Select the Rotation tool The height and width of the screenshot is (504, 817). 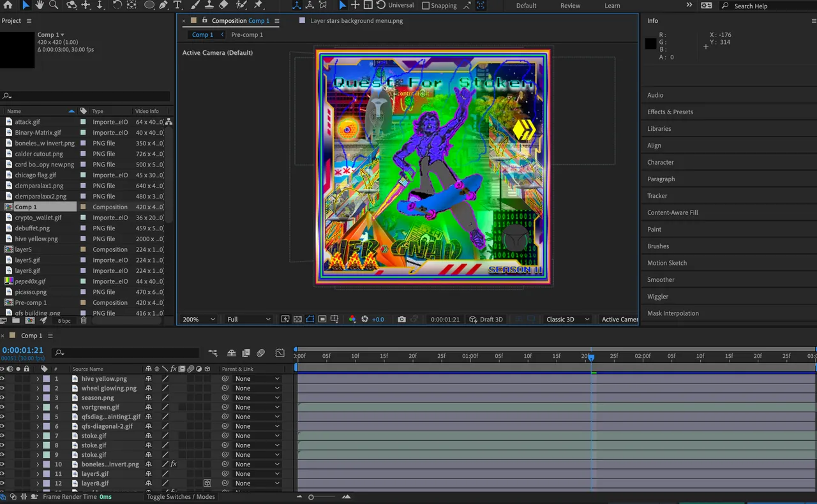tap(117, 5)
